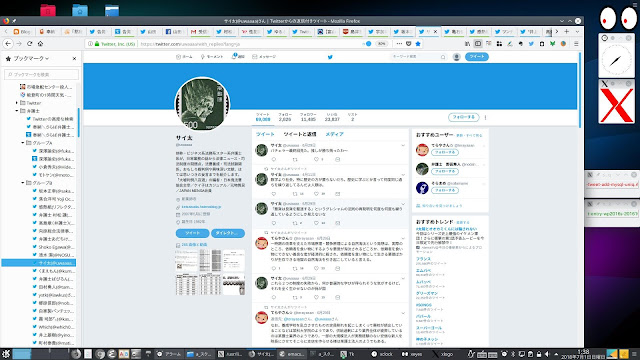Viewport: 640px width, 360px height.
Task: Open the Firefox hamburger menu
Action: (x=576, y=44)
